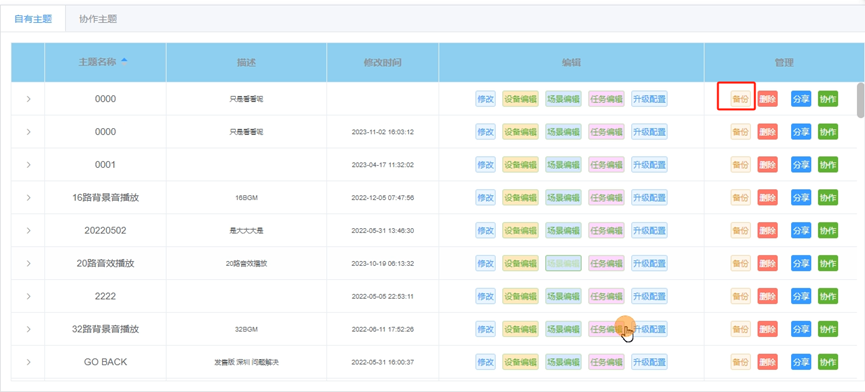Open 升级配置 for GO BACK theme
Image resolution: width=865 pixels, height=392 pixels.
click(649, 362)
